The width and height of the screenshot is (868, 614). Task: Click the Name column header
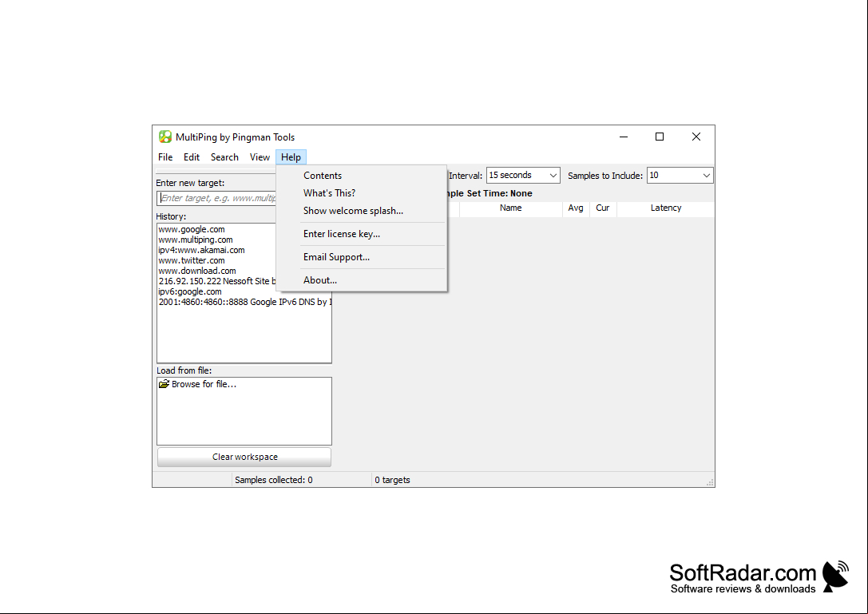[510, 208]
